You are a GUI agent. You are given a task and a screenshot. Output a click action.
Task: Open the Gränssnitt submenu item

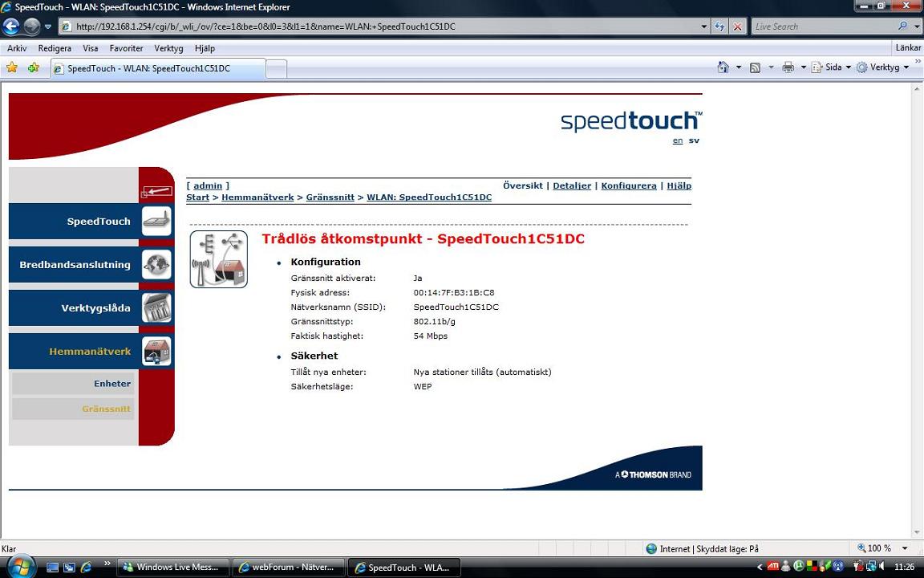73,409
